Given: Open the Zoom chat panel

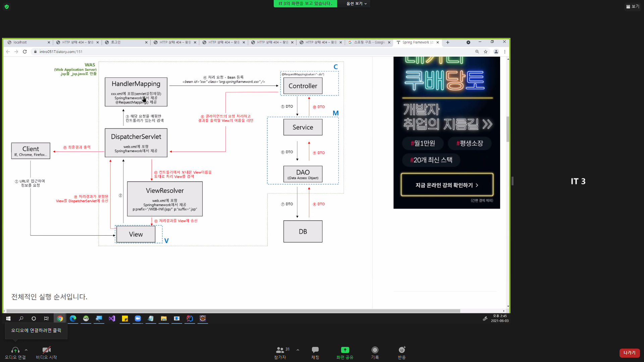Looking at the screenshot, I should 315,352.
